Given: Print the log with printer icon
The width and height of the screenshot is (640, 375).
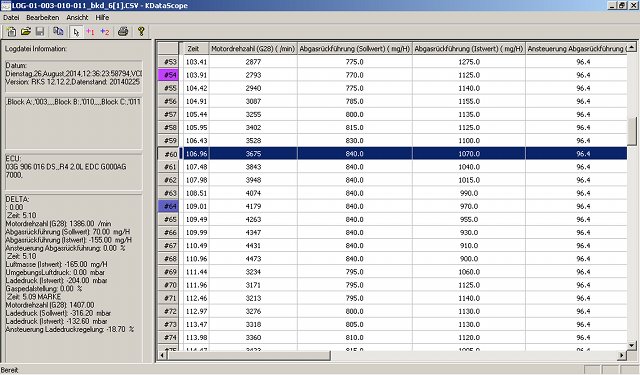Looking at the screenshot, I should tap(123, 31).
